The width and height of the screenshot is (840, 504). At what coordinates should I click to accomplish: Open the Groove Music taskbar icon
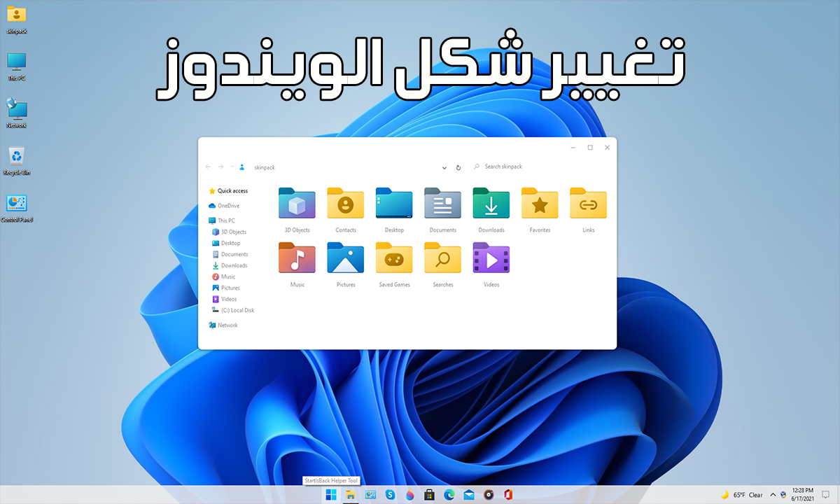coord(489,495)
